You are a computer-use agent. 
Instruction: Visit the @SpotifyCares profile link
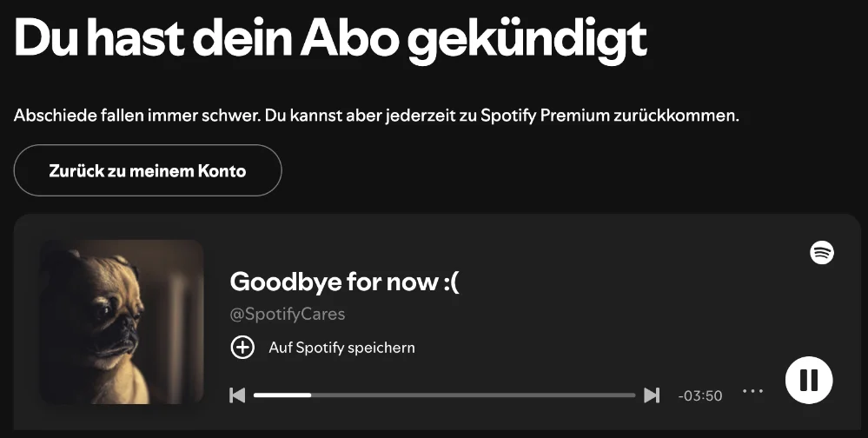(x=287, y=314)
